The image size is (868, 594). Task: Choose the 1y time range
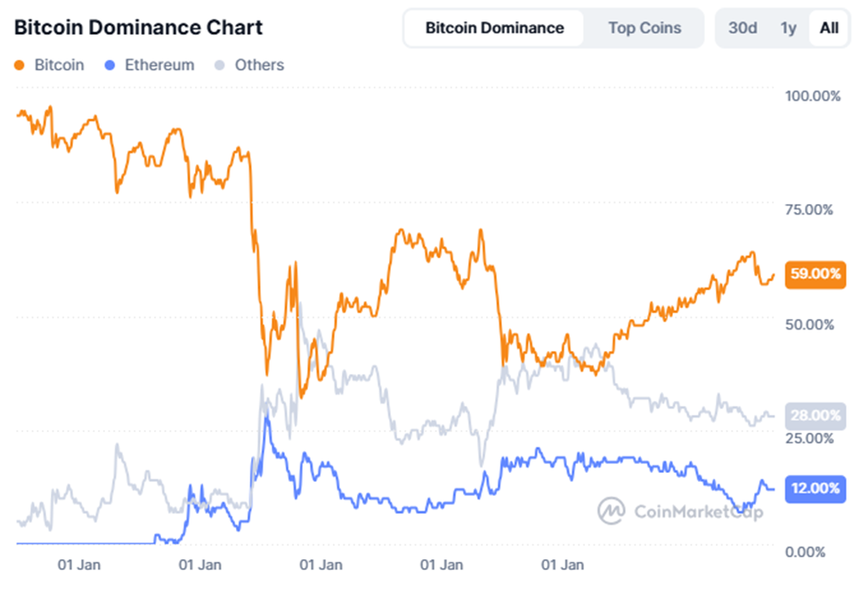point(788,28)
